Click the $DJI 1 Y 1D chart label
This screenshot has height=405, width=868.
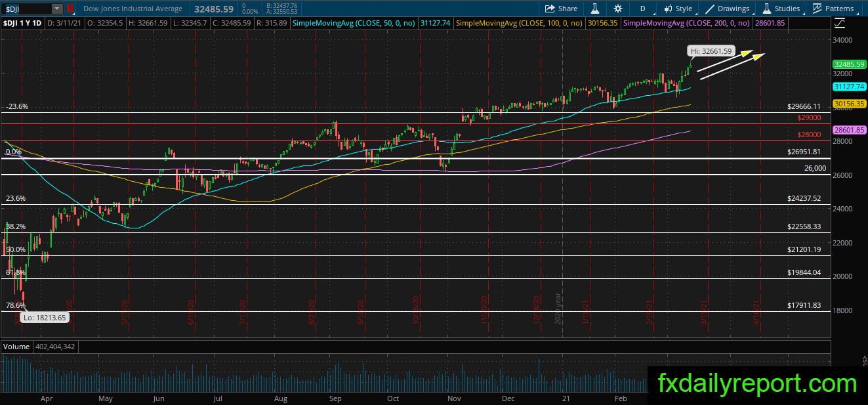22,23
